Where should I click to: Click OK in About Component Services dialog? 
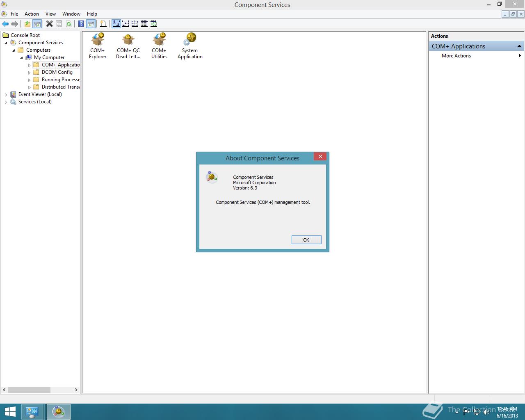[306, 240]
